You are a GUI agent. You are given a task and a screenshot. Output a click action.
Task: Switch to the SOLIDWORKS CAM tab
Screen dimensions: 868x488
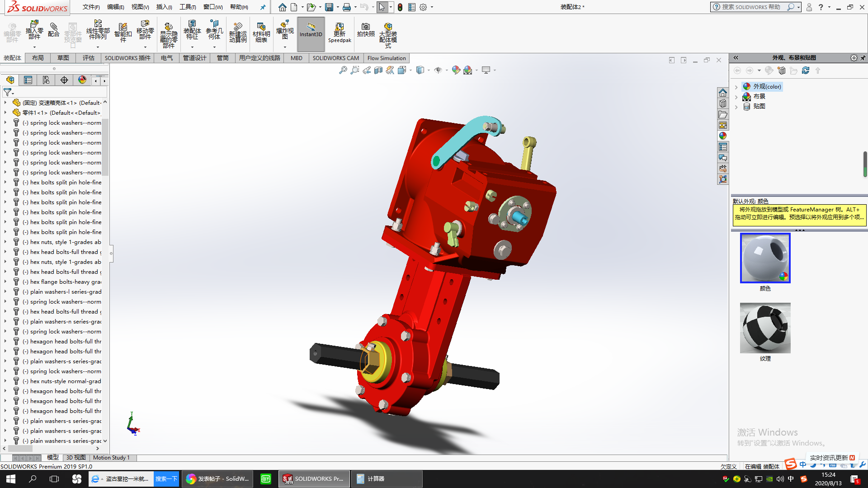(x=336, y=58)
